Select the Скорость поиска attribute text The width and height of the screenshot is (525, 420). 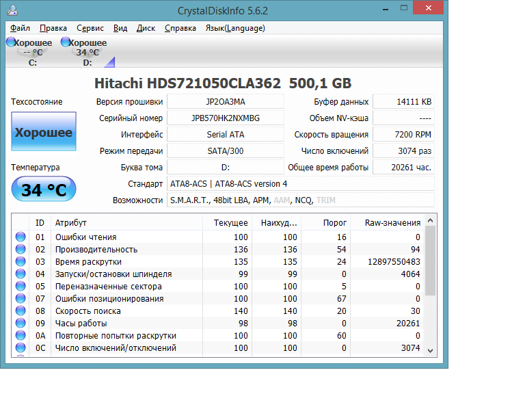click(88, 311)
